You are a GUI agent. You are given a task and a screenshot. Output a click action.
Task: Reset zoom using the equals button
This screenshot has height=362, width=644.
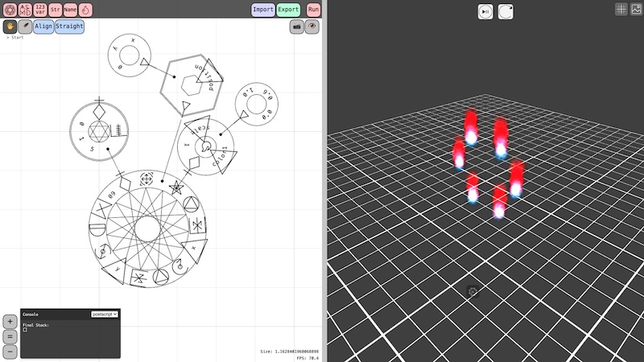point(10,336)
